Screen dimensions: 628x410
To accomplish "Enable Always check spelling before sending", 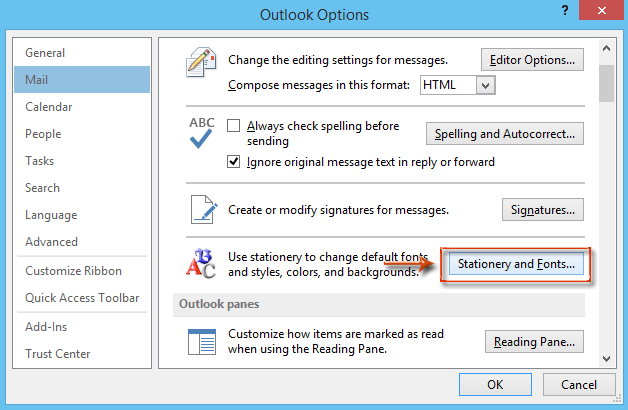I will 234,127.
